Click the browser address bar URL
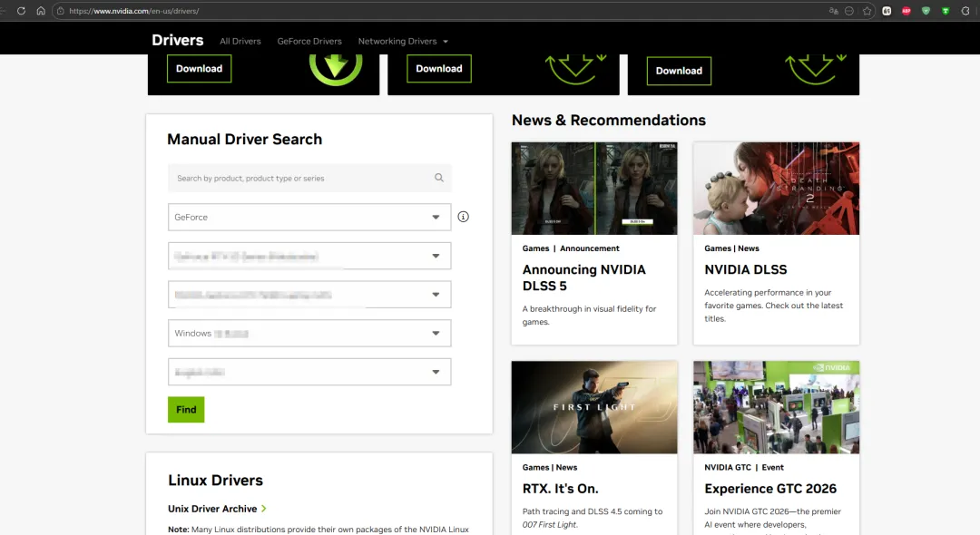 click(134, 11)
